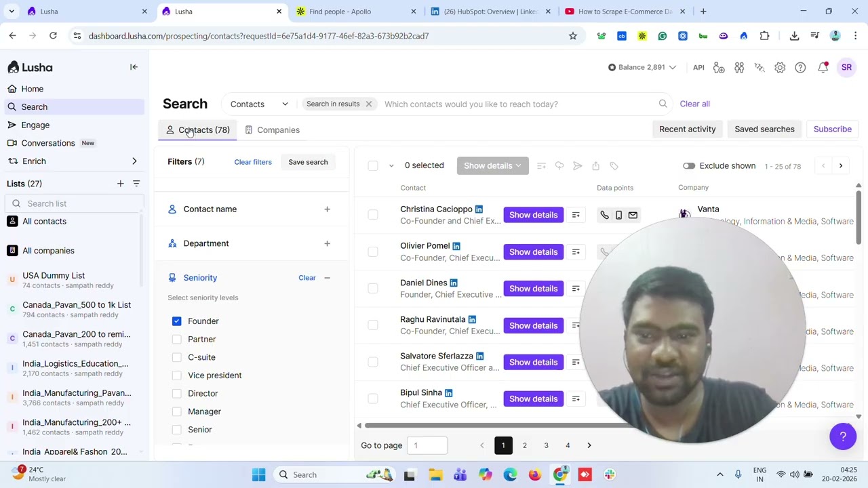Uncheck the Founder seniority checkbox
This screenshot has height=488, width=868.
click(176, 321)
